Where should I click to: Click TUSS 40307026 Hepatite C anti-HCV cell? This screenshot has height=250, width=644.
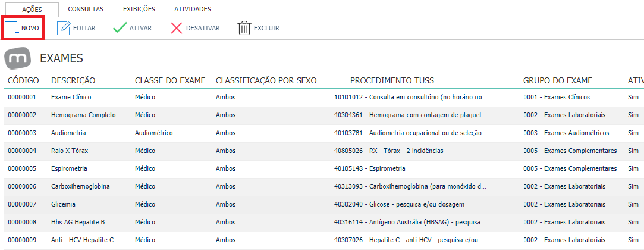411,240
